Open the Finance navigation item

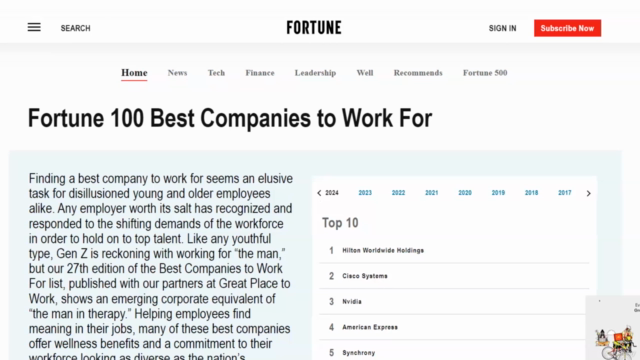tap(260, 73)
